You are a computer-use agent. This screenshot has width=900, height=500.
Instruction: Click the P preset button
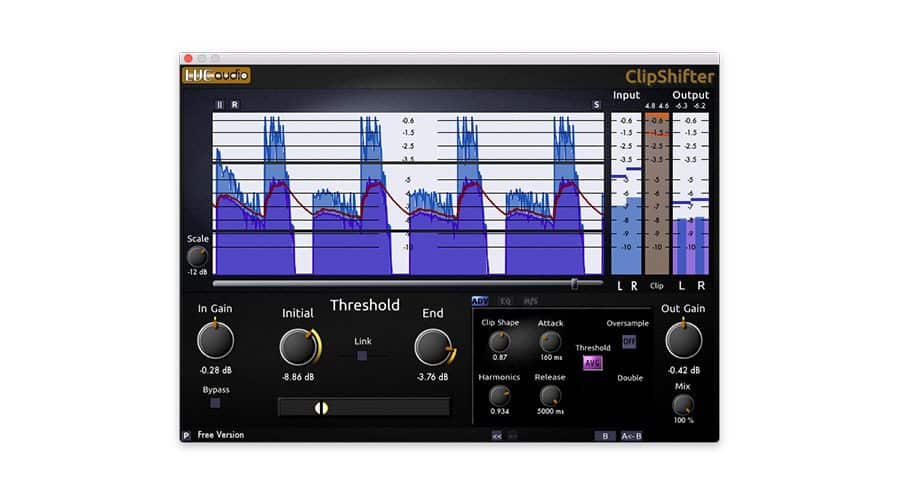click(186, 436)
